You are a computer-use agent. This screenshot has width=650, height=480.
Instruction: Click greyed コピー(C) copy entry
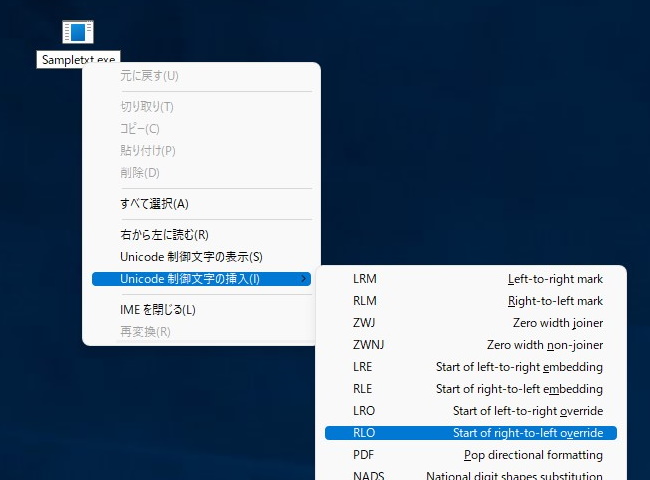point(201,129)
